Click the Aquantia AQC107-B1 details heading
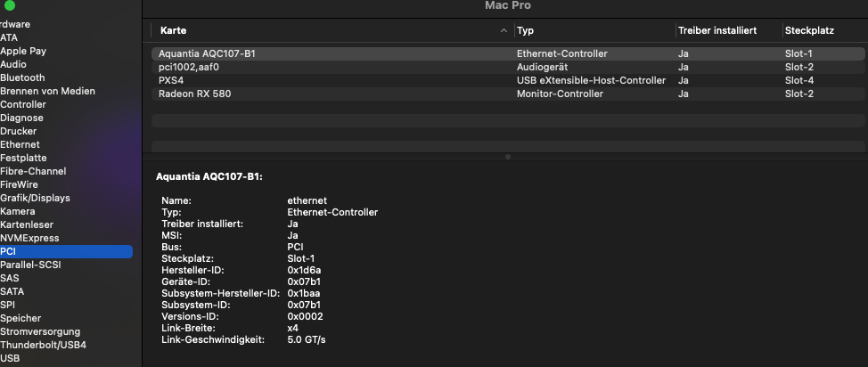868x367 pixels. pyautogui.click(x=209, y=177)
